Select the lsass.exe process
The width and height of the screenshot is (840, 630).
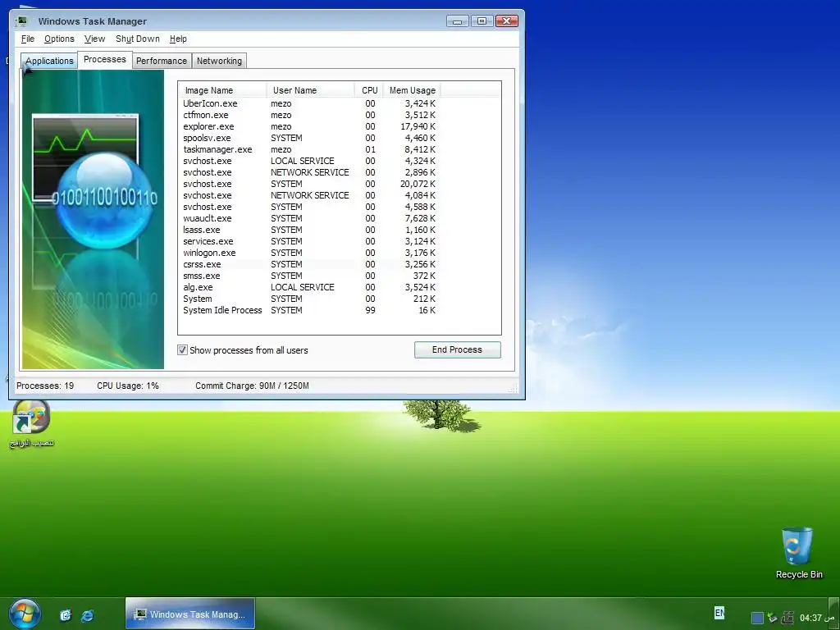pyautogui.click(x=309, y=230)
